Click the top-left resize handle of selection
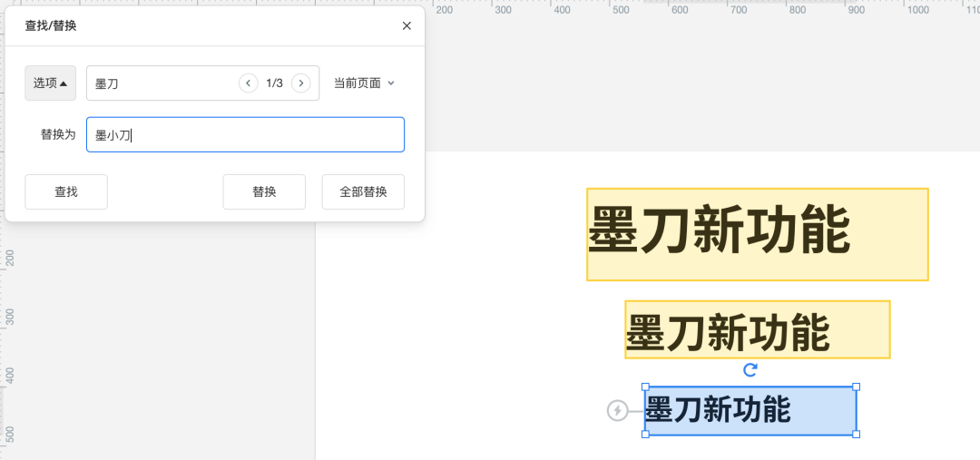Image resolution: width=980 pixels, height=460 pixels. [x=645, y=387]
